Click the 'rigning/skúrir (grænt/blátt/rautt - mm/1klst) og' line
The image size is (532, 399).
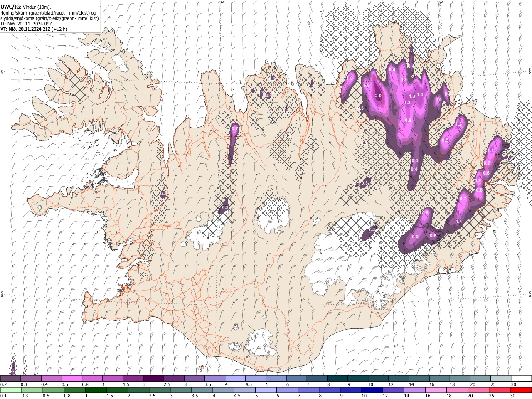tap(48, 12)
